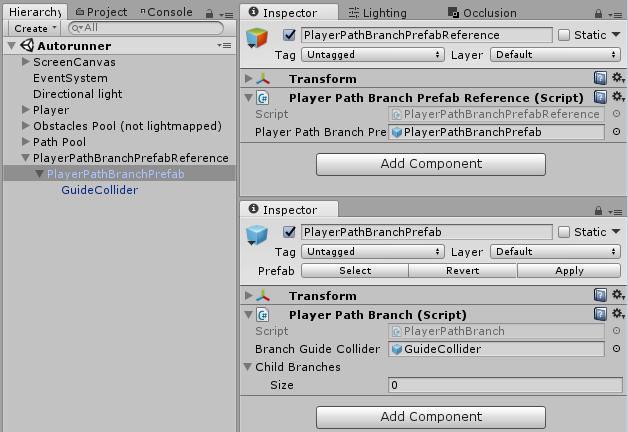Screen dimensions: 628x432
Task: Expand the Path Pool tree item
Action: [26, 141]
